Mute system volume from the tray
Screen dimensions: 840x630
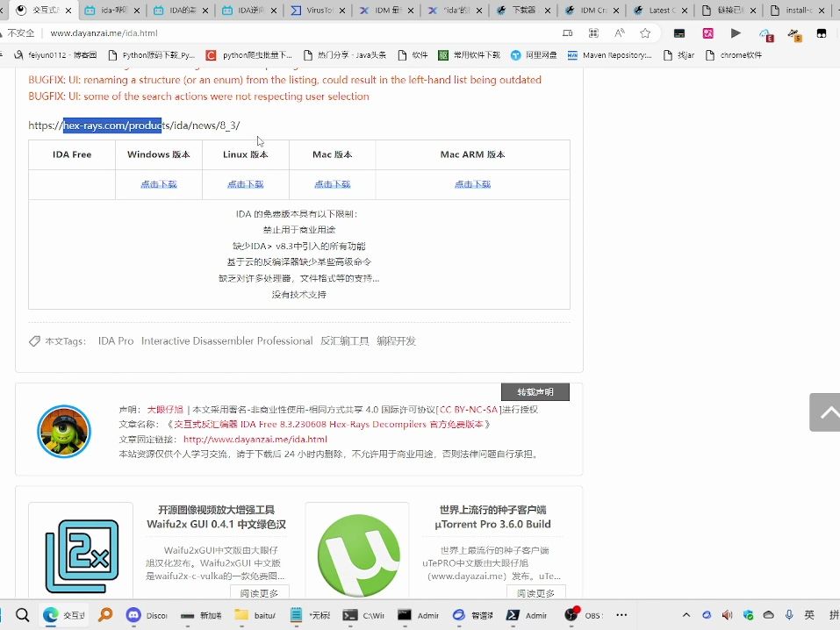(x=727, y=614)
